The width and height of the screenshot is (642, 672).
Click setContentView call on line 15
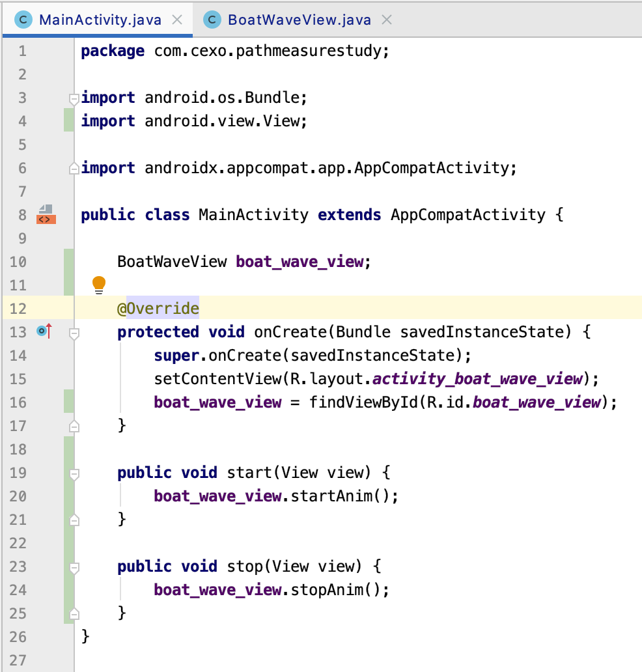pos(217,379)
